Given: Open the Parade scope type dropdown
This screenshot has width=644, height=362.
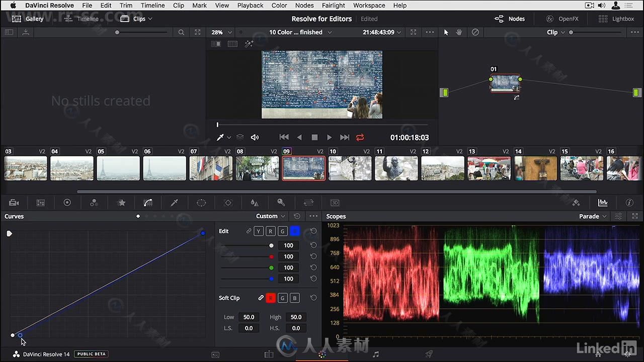Looking at the screenshot, I should point(593,216).
